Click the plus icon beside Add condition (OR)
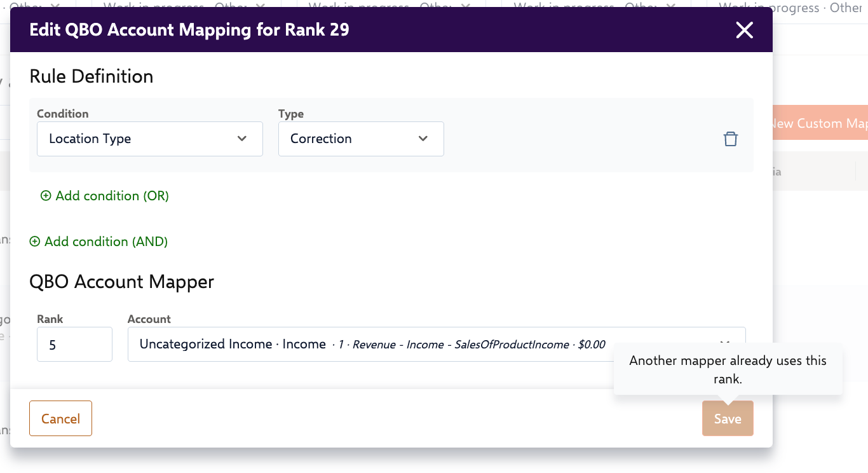Image resolution: width=868 pixels, height=473 pixels. point(46,196)
